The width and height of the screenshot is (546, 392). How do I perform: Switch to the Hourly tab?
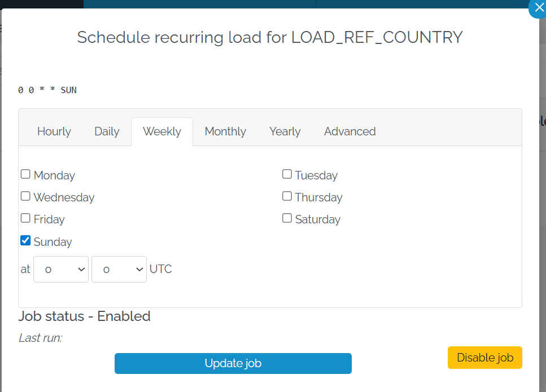54,131
